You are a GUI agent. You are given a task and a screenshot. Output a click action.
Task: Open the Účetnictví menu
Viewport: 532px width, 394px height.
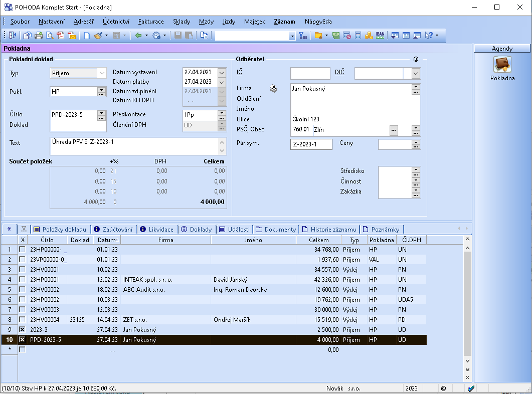tap(116, 22)
